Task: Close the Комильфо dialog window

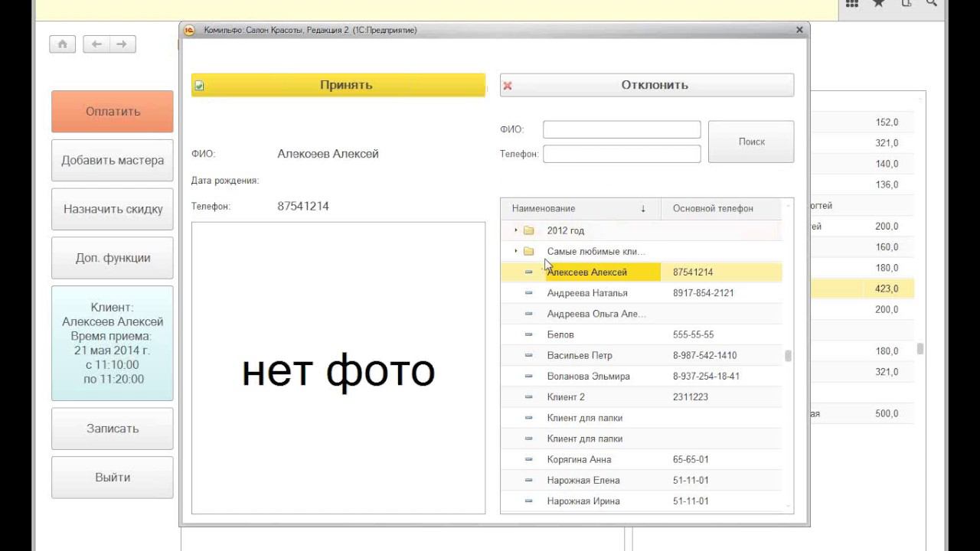Action: (799, 30)
